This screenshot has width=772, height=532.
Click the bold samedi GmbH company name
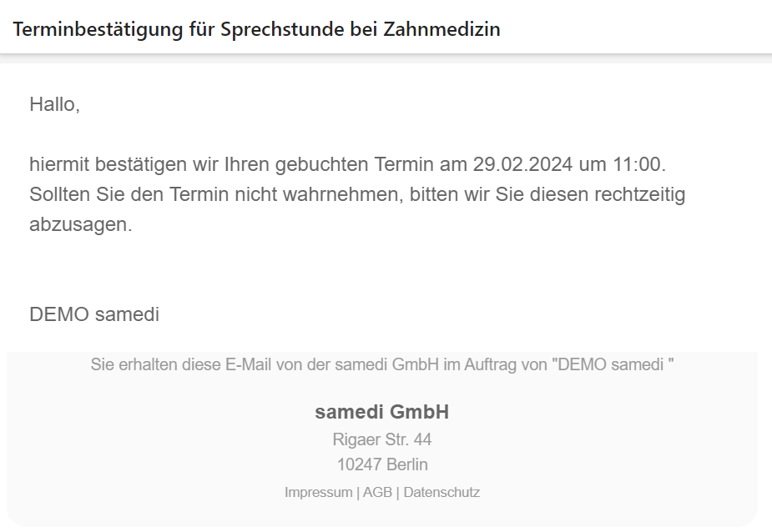(x=382, y=412)
